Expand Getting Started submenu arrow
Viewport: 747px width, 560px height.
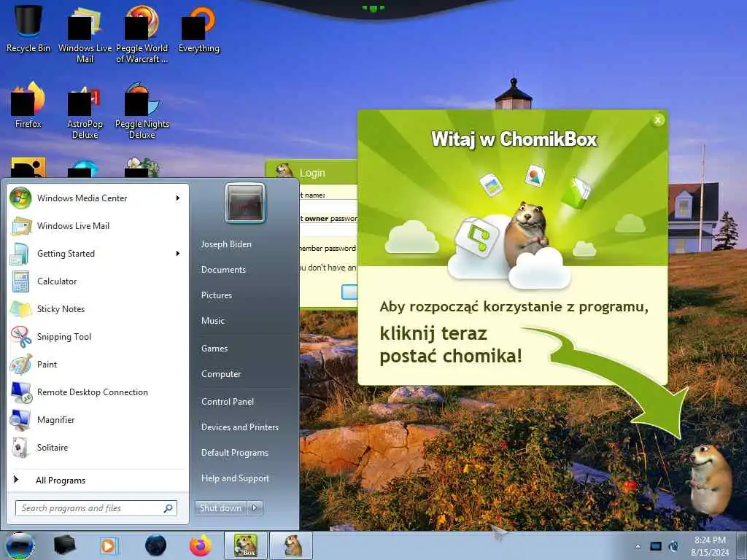[x=178, y=253]
